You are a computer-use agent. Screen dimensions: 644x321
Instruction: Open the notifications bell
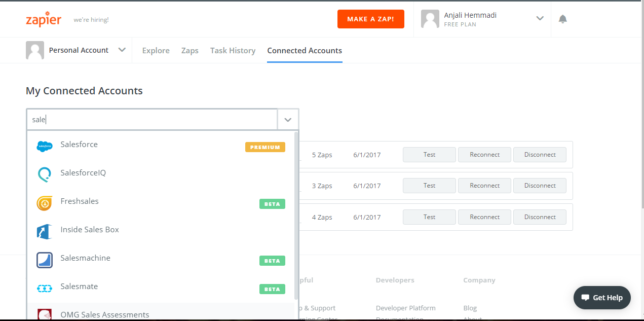coord(562,19)
